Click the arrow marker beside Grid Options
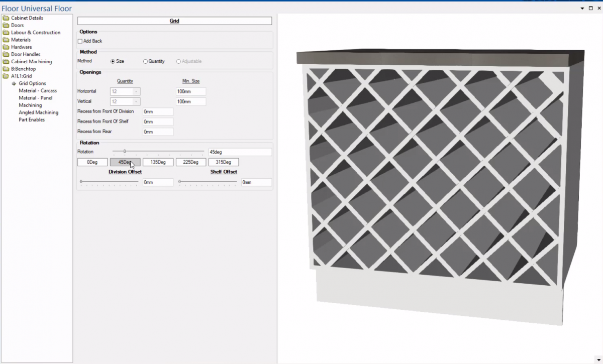This screenshot has width=603, height=364. coord(14,83)
